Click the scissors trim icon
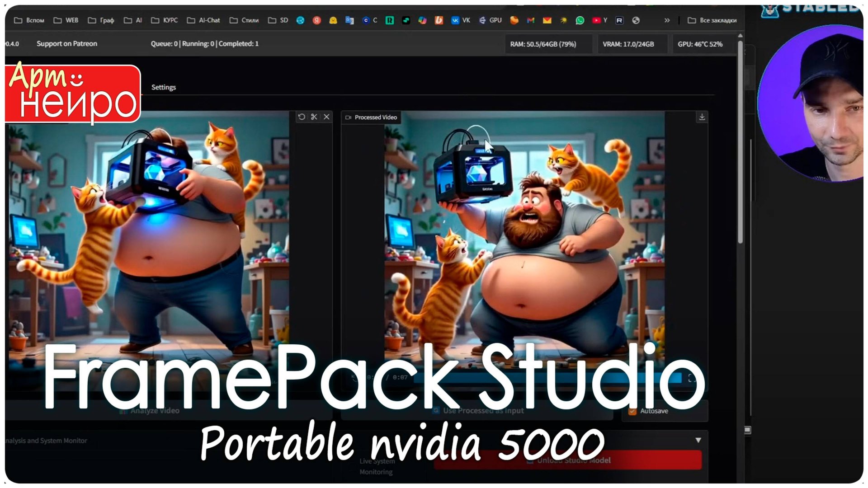The image size is (868, 488). click(x=314, y=117)
